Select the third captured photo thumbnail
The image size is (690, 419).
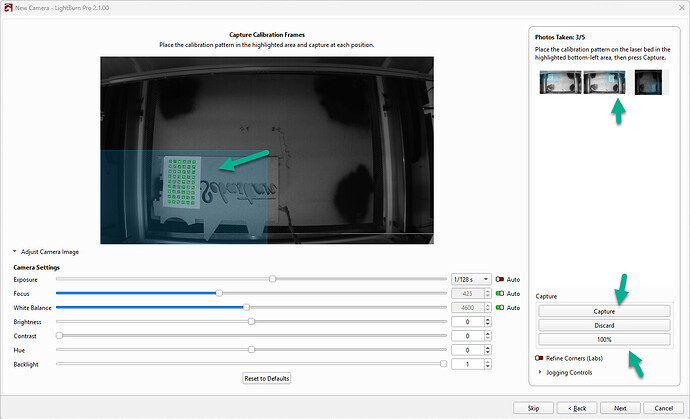(x=648, y=82)
